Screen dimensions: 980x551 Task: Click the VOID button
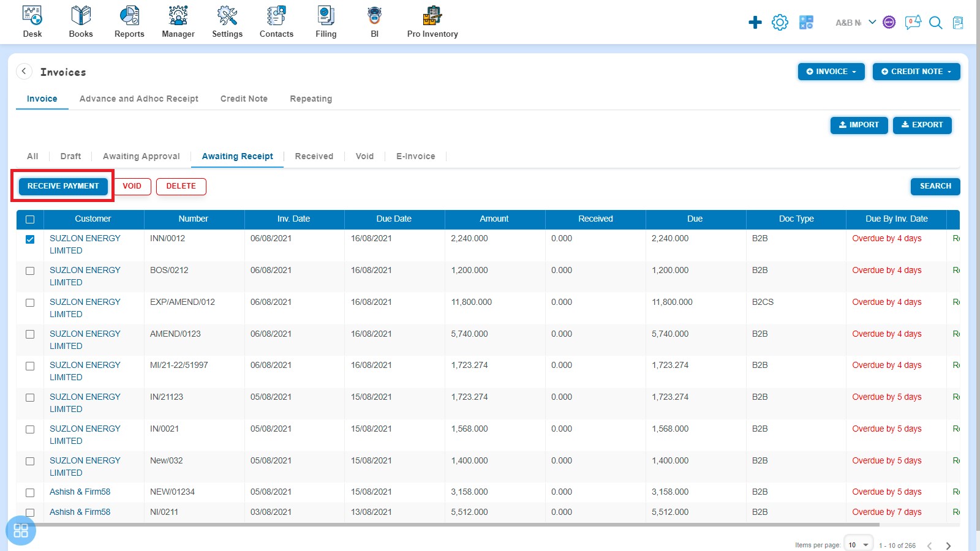coord(132,186)
